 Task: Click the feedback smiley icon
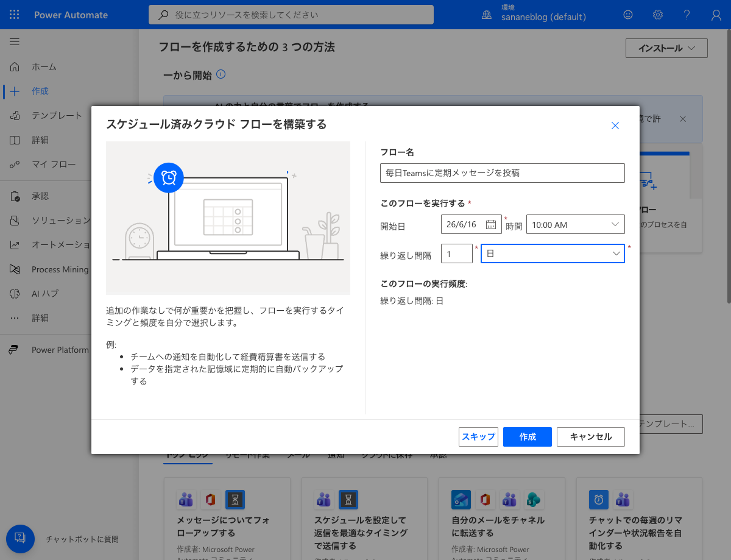pos(628,15)
